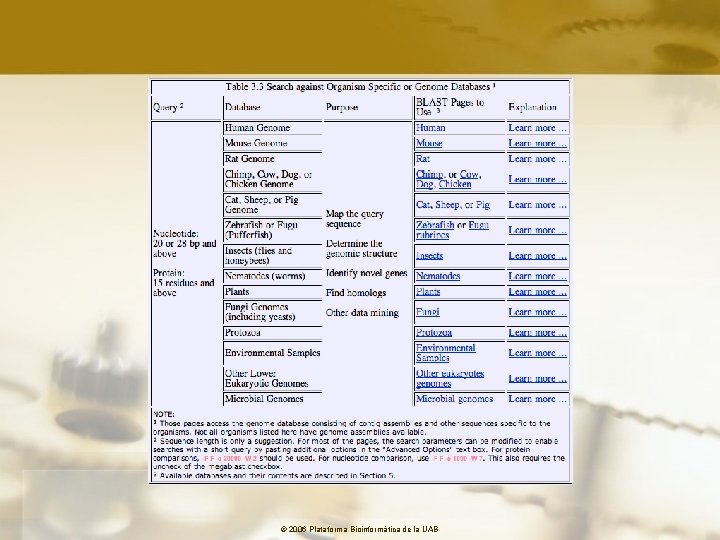Follow the Chimp genome link

[430, 174]
